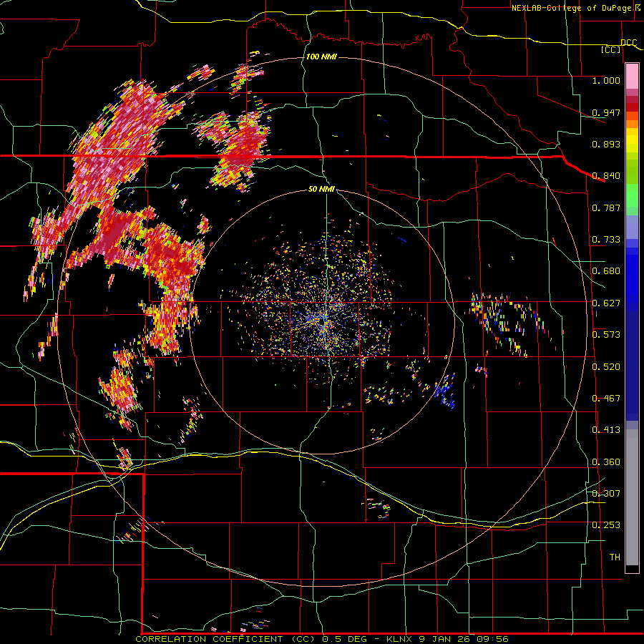The height and width of the screenshot is (644, 644).
Task: Select the 0.893 legend value
Action: 606,144
